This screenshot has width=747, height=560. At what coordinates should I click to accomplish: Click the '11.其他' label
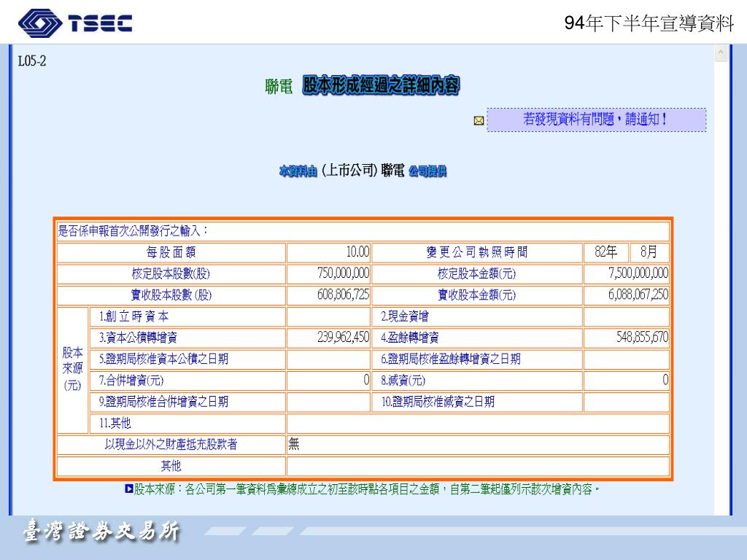point(115,424)
